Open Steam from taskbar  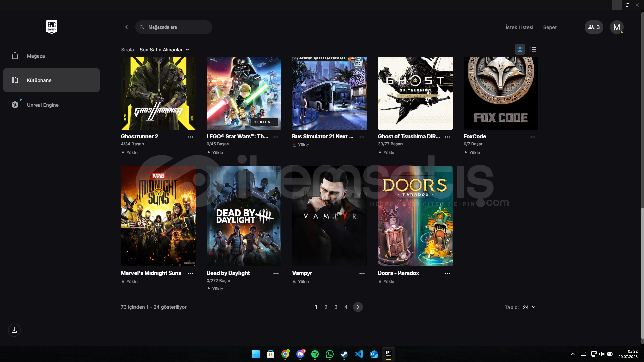pyautogui.click(x=344, y=354)
